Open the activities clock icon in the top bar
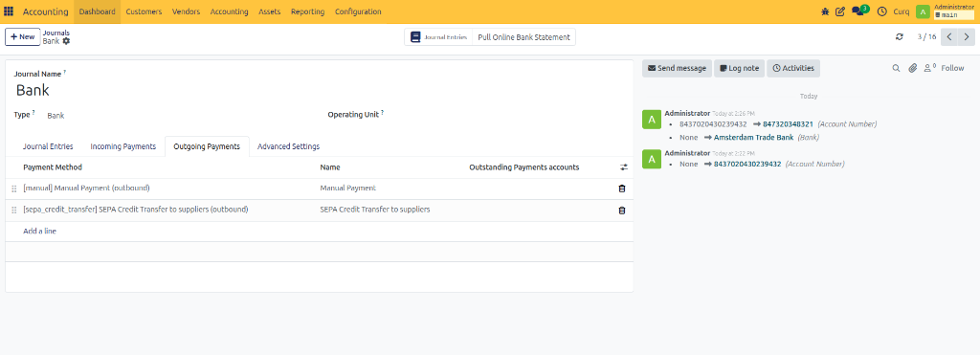Image resolution: width=980 pixels, height=355 pixels. (881, 11)
